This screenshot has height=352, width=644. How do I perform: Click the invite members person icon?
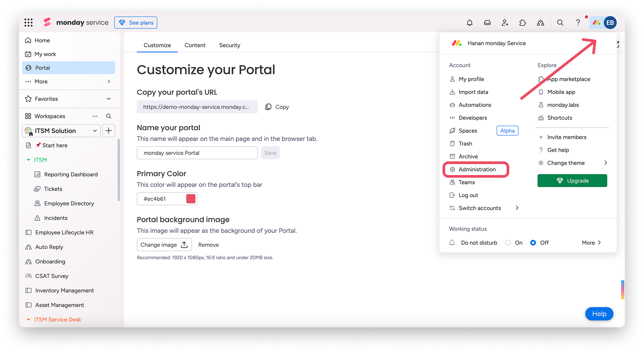pyautogui.click(x=505, y=22)
